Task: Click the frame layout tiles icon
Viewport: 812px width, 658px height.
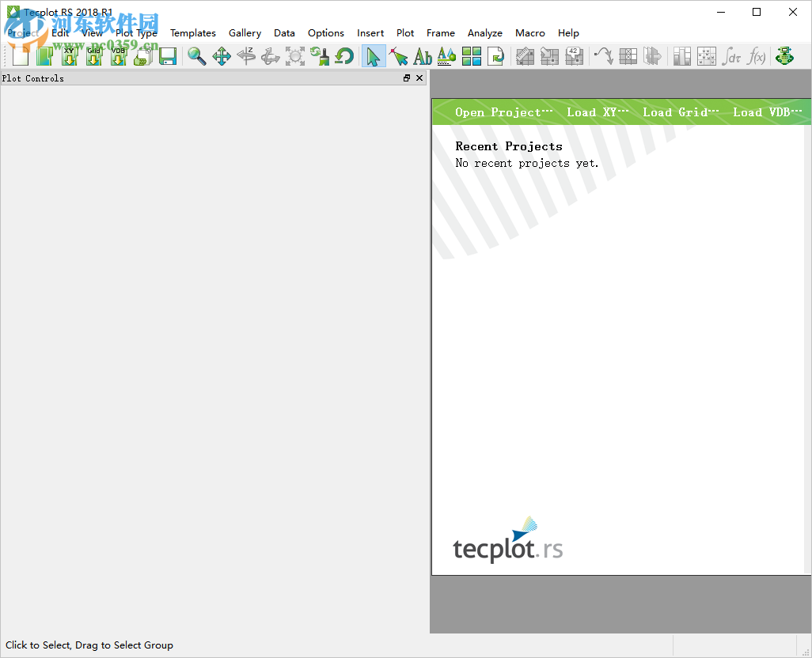Action: tap(471, 56)
